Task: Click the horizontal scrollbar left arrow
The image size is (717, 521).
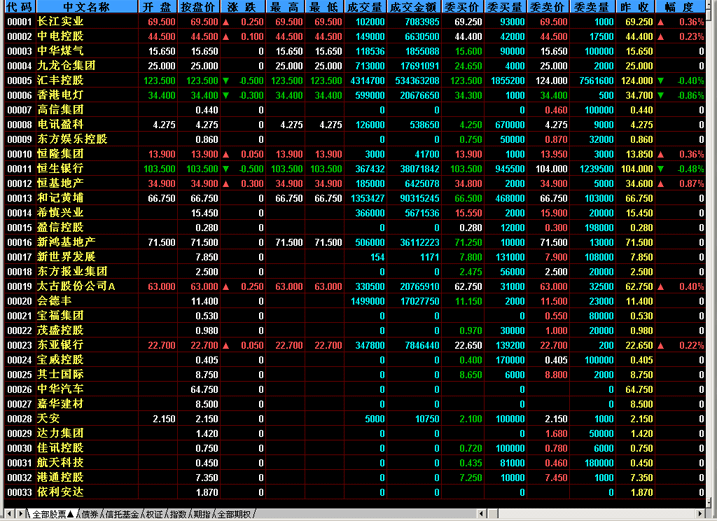Action: pos(481,514)
